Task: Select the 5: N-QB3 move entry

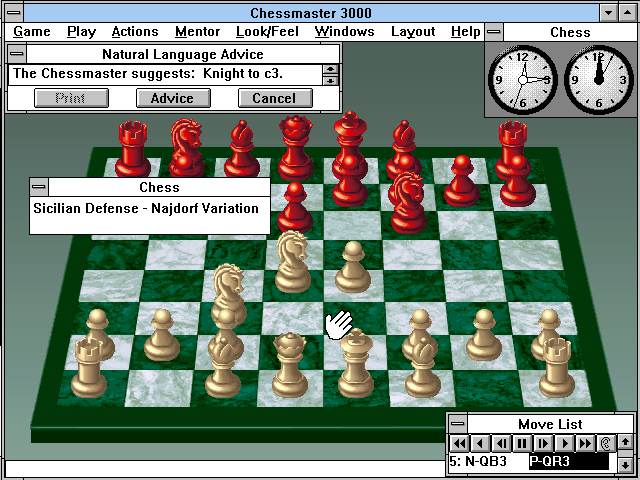Action: pyautogui.click(x=478, y=462)
